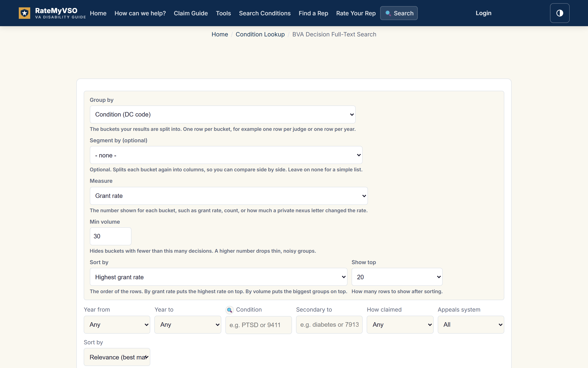
Task: Open the Home nav menu item
Action: (98, 13)
